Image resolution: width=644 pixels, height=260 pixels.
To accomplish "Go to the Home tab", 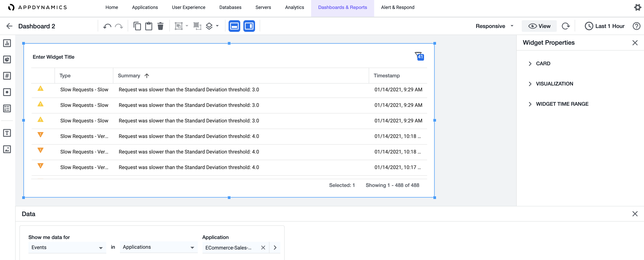I will coord(112,8).
